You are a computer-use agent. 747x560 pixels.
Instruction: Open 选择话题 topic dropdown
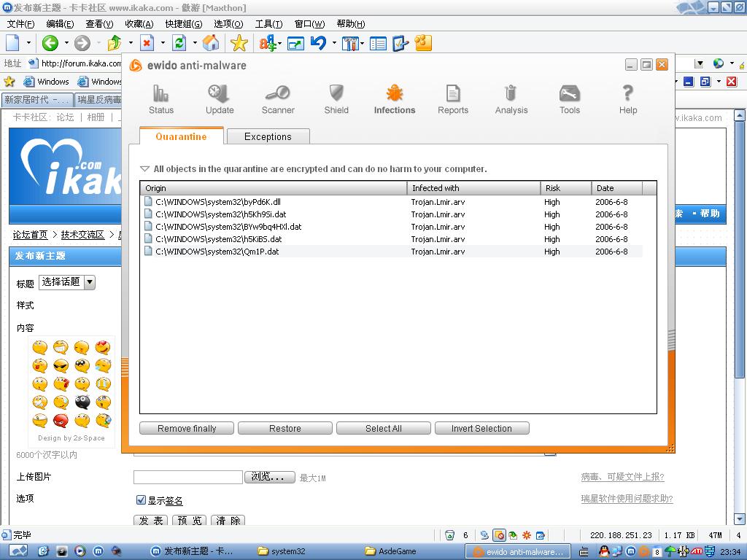(66, 282)
